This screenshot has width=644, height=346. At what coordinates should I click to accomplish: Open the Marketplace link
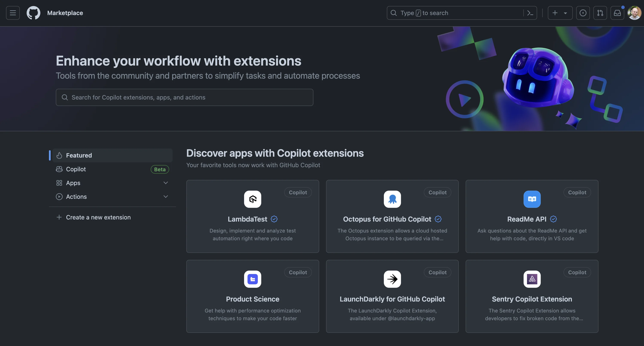(x=65, y=13)
